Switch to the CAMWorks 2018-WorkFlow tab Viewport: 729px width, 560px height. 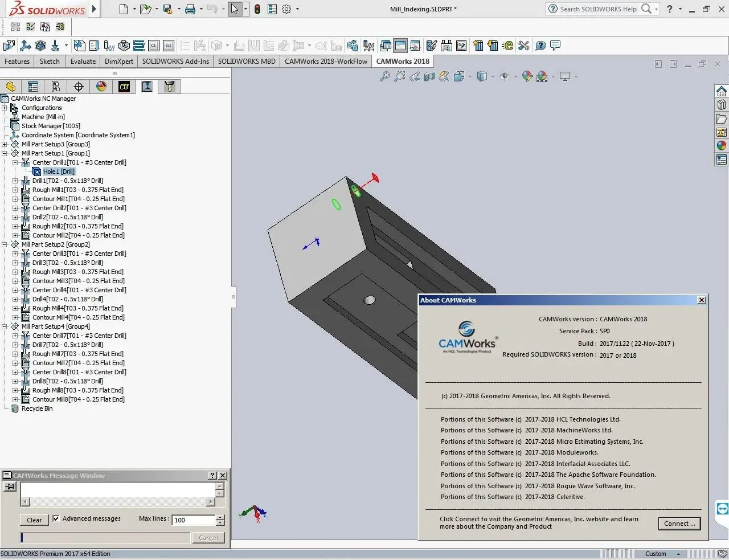pos(326,62)
